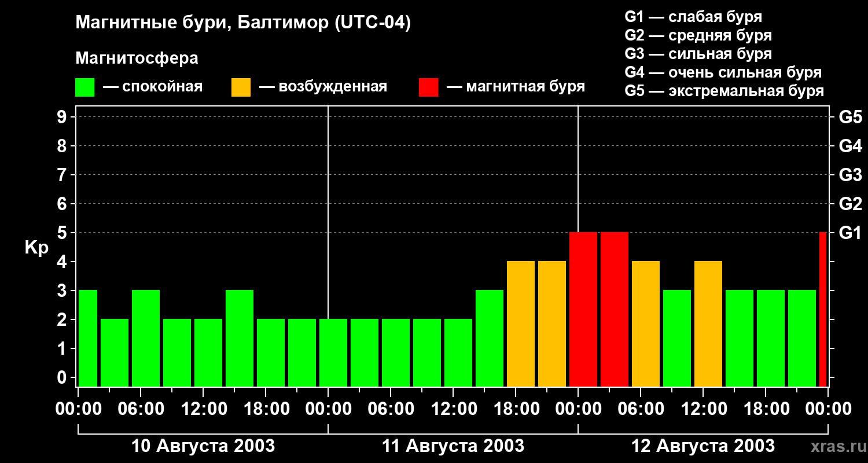868x463 pixels.
Task: Select the '10 Августа 2003' date label
Action: point(203,446)
